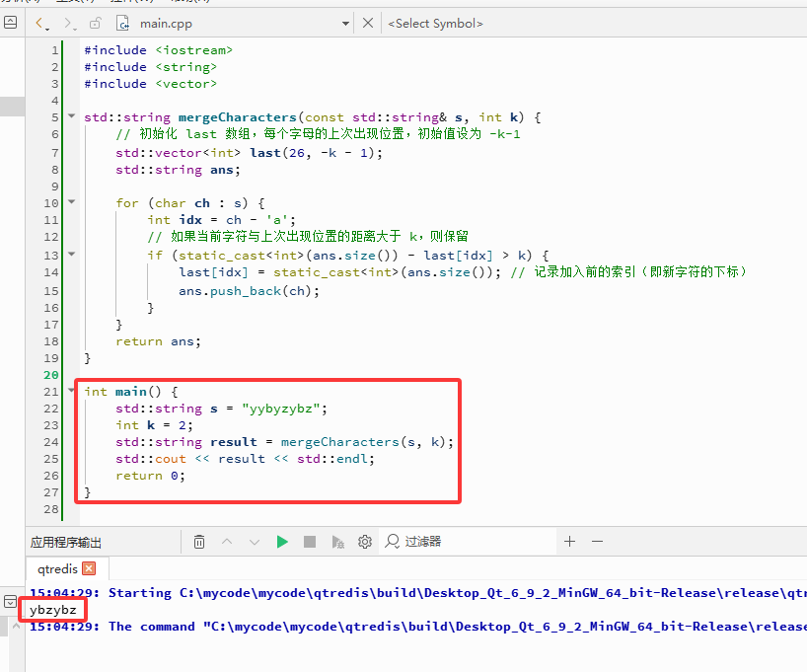Viewport: 807px width, 672px height.
Task: Stop the running application
Action: click(310, 542)
